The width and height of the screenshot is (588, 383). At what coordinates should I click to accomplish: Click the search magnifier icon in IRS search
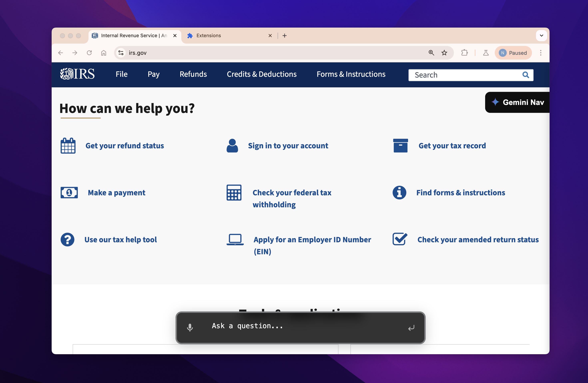(526, 75)
